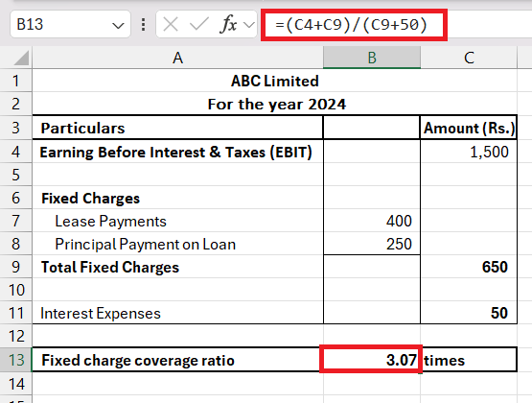Select row 7 header

click(16, 221)
